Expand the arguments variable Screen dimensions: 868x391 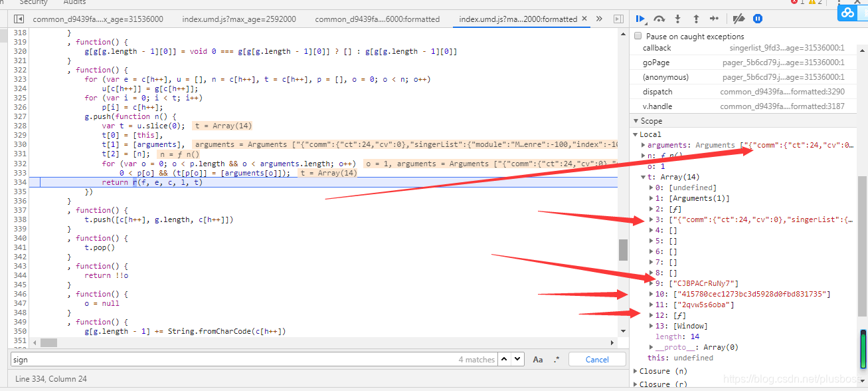[642, 145]
